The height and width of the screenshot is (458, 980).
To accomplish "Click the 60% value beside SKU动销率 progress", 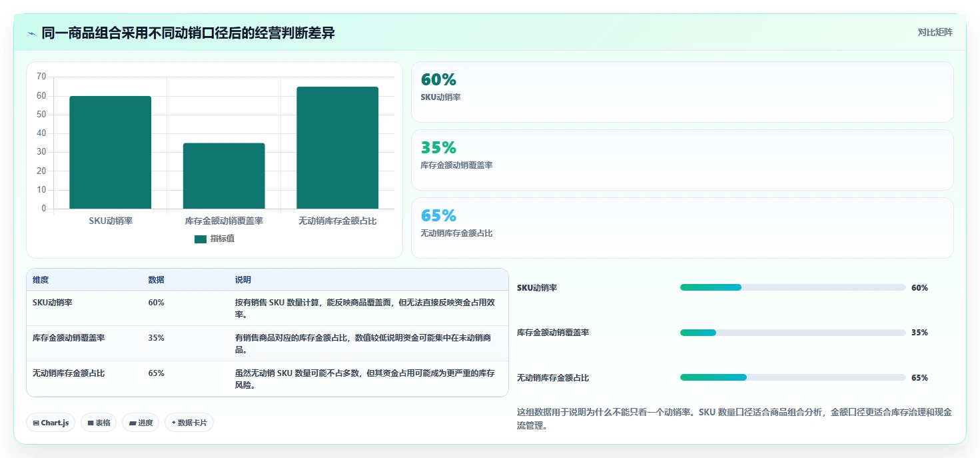I will tap(919, 288).
